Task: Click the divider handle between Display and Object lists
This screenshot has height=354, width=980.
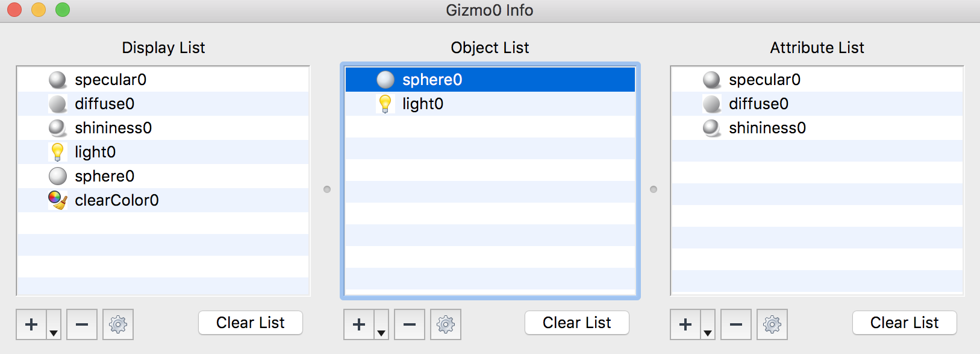Action: tap(327, 189)
